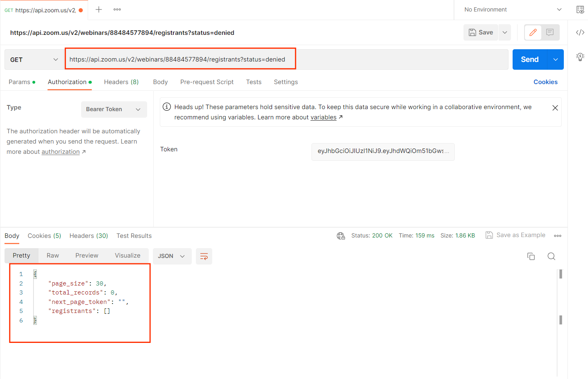
Task: View the response Cookies (5) tab
Action: (x=44, y=236)
